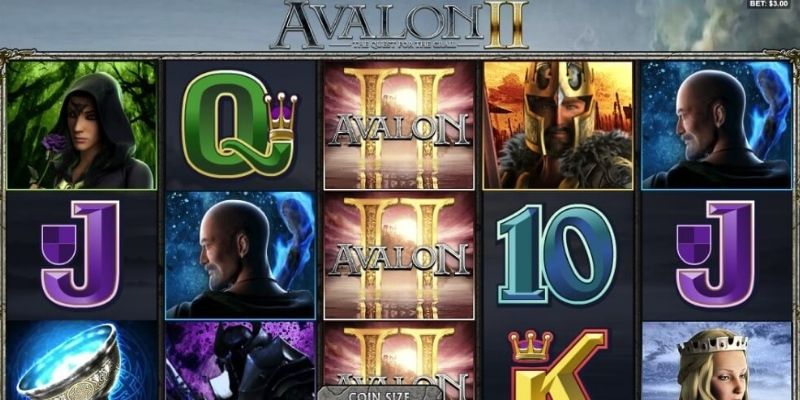Image resolution: width=800 pixels, height=400 pixels.
Task: Click the purple J symbol on first reel
Action: 81,254
